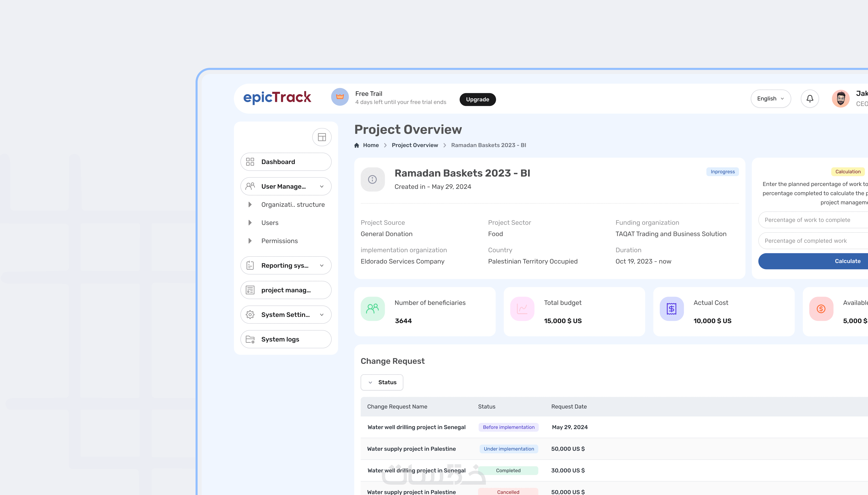Open the English language dropdown
Screen dimensions: 868x495
click(770, 99)
